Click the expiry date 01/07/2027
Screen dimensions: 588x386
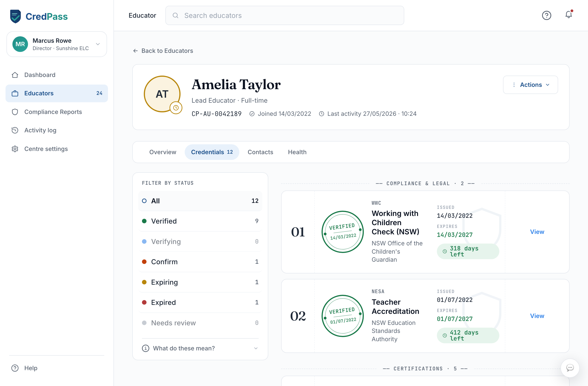pos(455,319)
